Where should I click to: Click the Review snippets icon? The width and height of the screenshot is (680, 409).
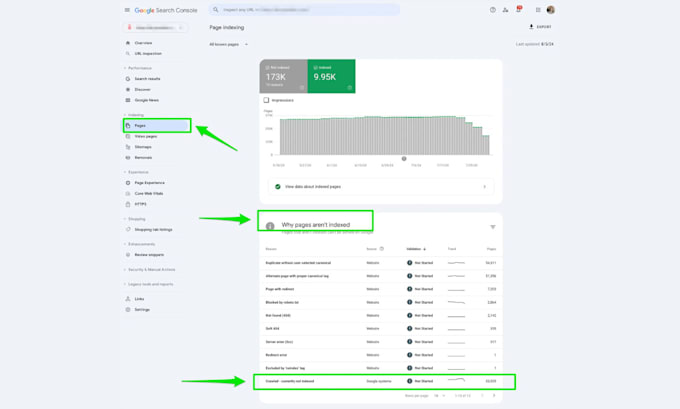(x=128, y=255)
